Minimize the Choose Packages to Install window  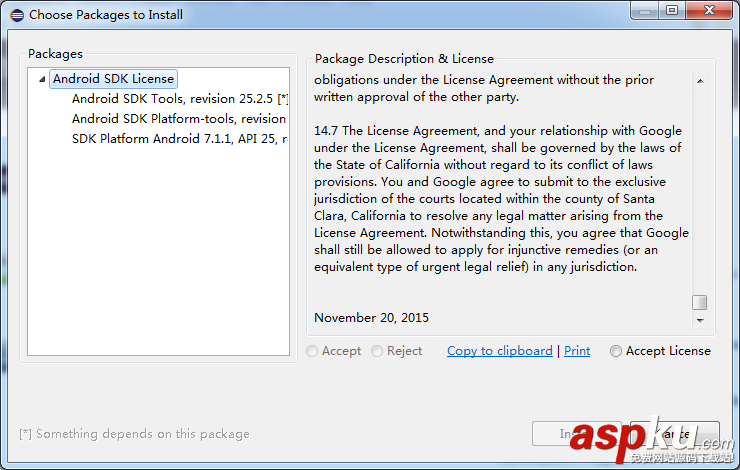[x=645, y=10]
